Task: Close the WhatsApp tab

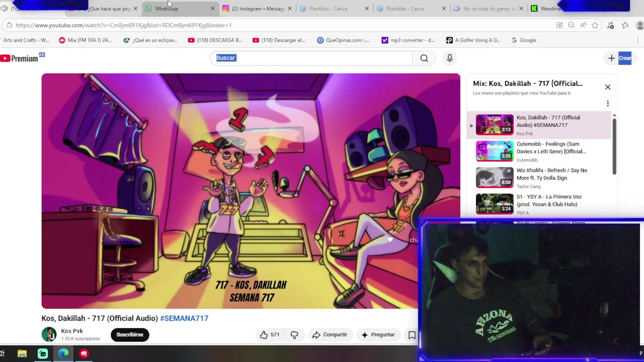Action: click(212, 9)
